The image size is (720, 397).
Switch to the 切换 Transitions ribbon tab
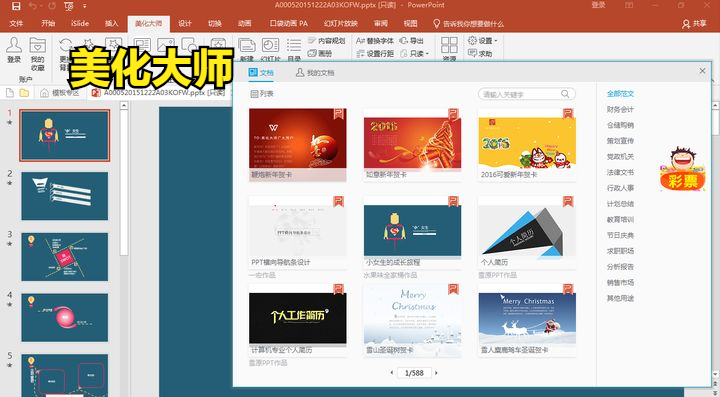click(x=214, y=23)
